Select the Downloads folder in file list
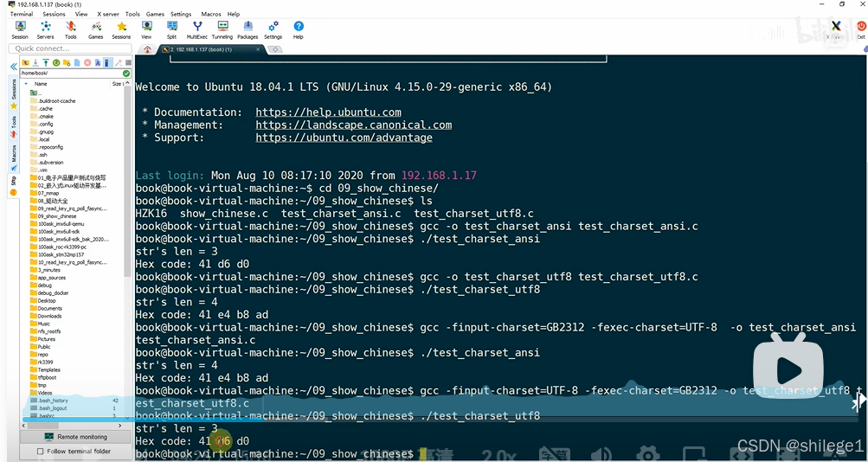 [x=45, y=316]
